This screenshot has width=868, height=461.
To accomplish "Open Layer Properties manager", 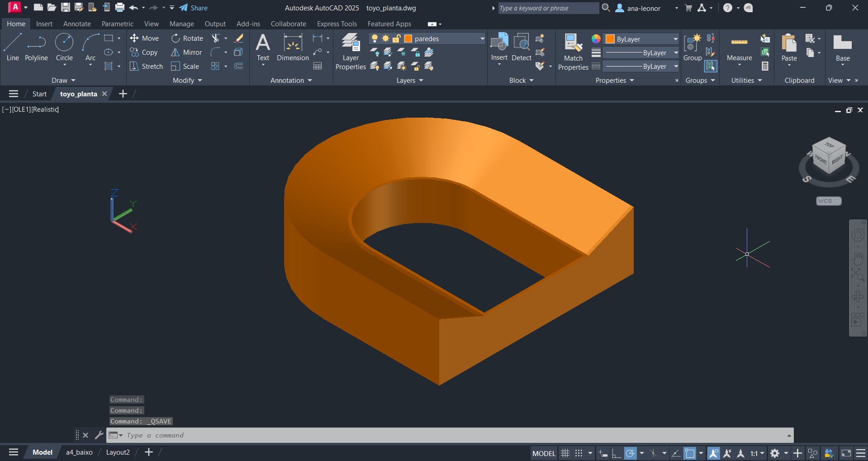I will click(x=351, y=52).
